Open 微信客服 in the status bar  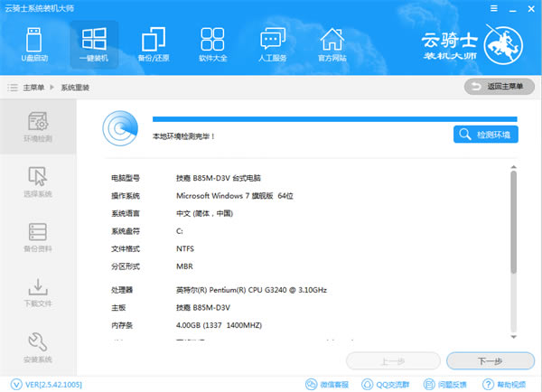point(331,384)
